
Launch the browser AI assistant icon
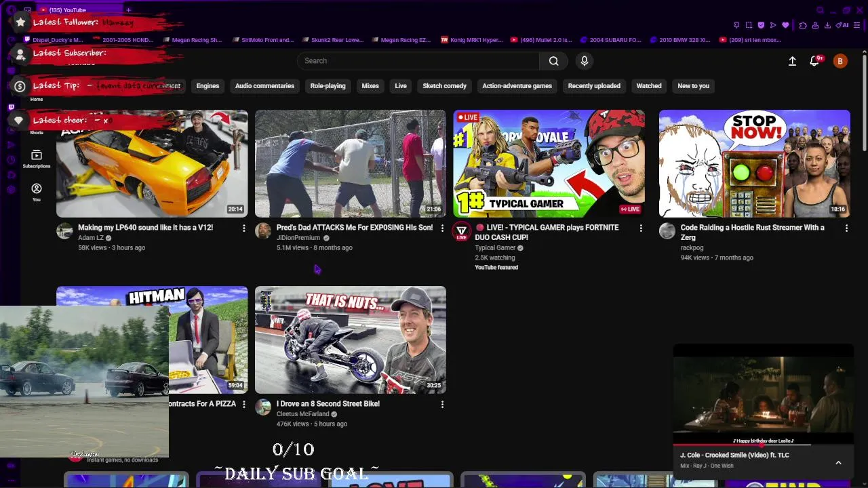tap(843, 25)
